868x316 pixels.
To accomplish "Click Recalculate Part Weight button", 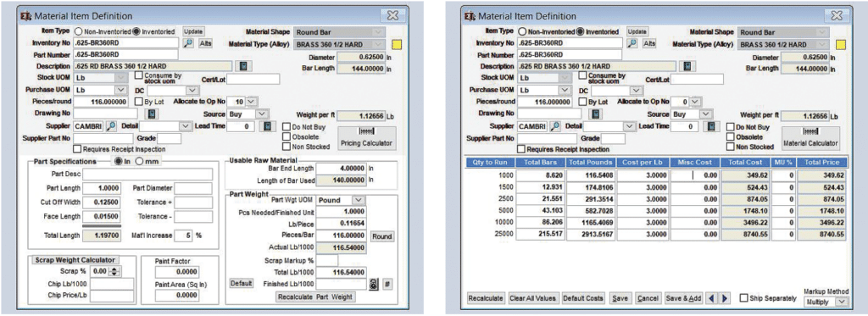I will tap(314, 297).
